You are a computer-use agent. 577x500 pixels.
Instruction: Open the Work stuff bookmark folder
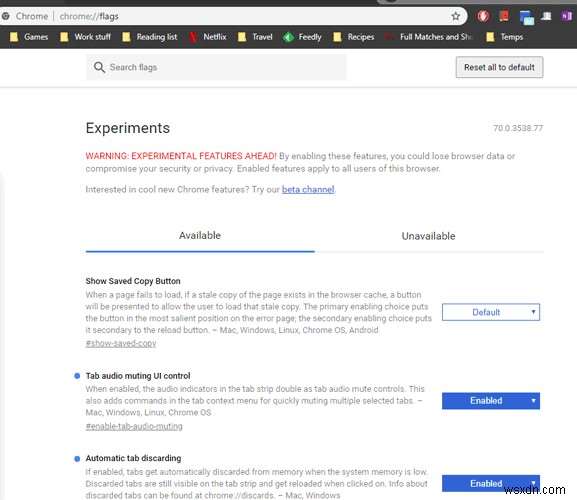(85, 37)
